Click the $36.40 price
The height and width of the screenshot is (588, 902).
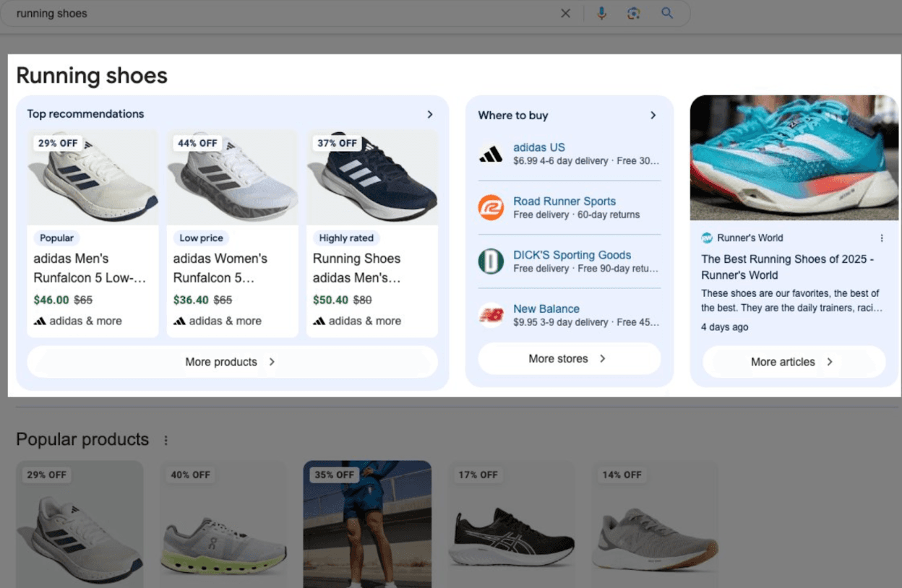pos(192,300)
